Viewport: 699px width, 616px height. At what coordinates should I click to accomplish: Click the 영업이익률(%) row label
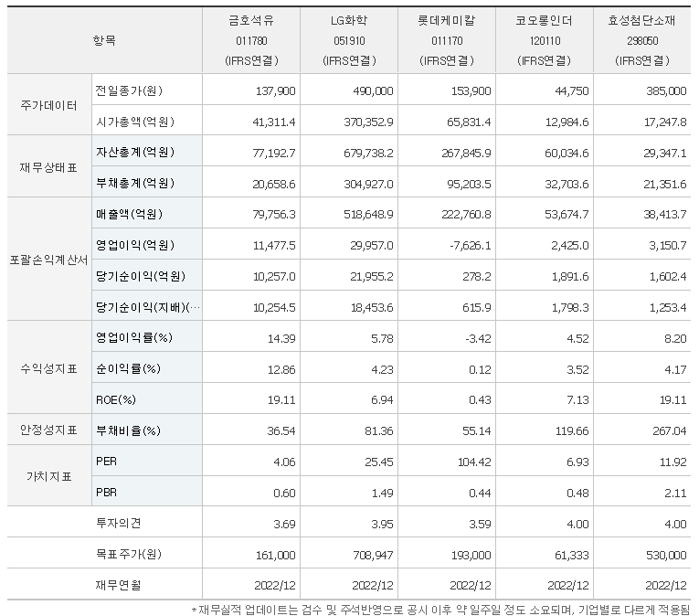(x=134, y=337)
